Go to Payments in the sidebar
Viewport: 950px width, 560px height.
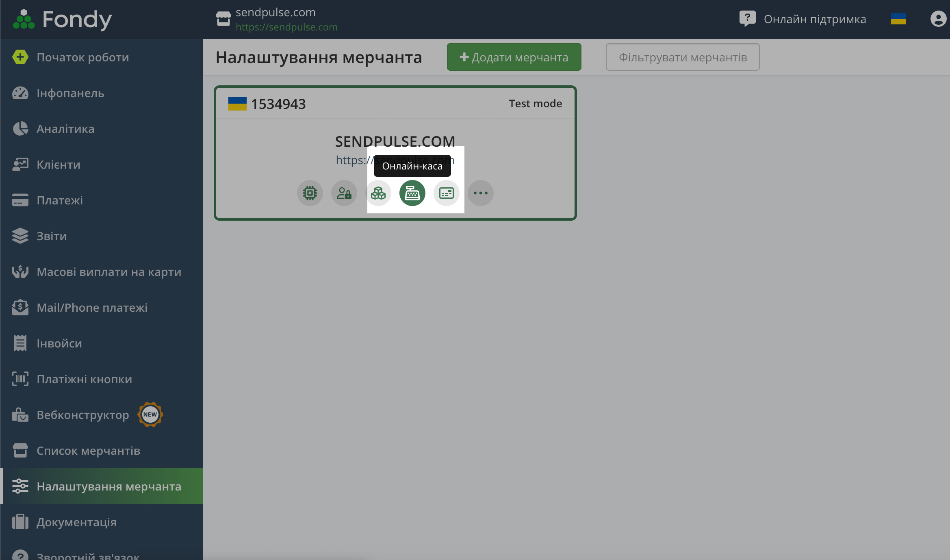[x=60, y=200]
